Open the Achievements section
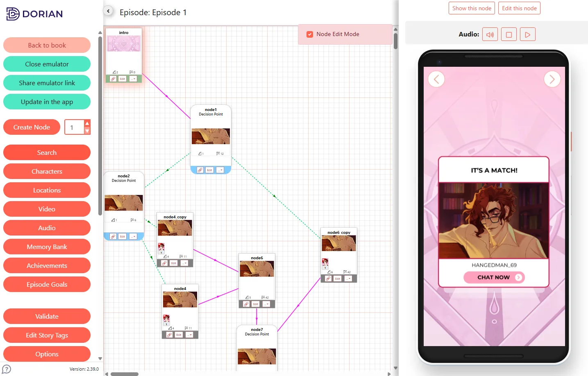Image resolution: width=588 pixels, height=376 pixels. pos(47,265)
